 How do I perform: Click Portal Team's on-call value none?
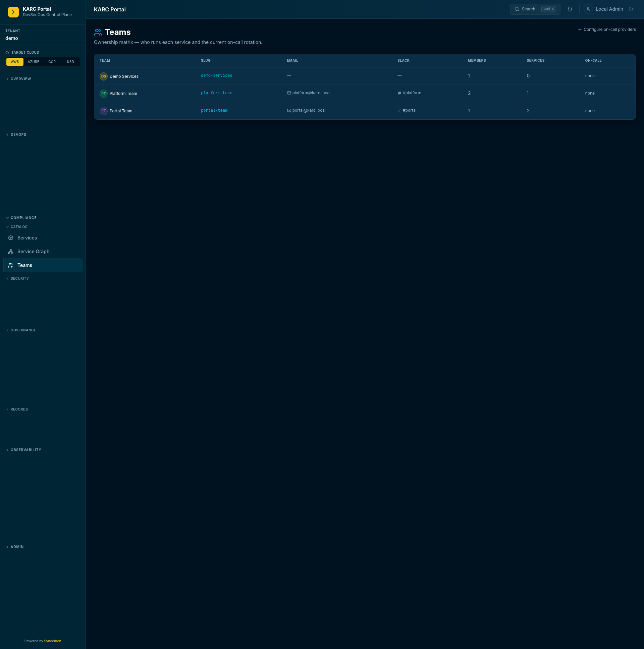590,111
